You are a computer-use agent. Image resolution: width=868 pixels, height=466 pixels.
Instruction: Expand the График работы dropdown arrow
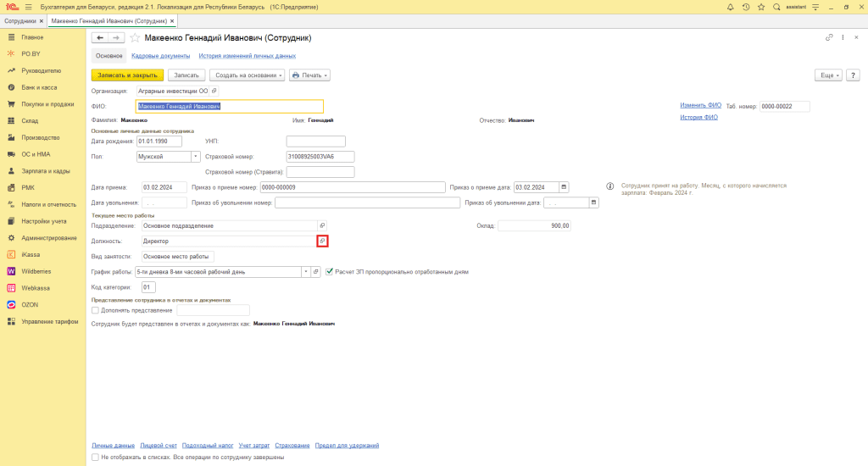pyautogui.click(x=305, y=272)
